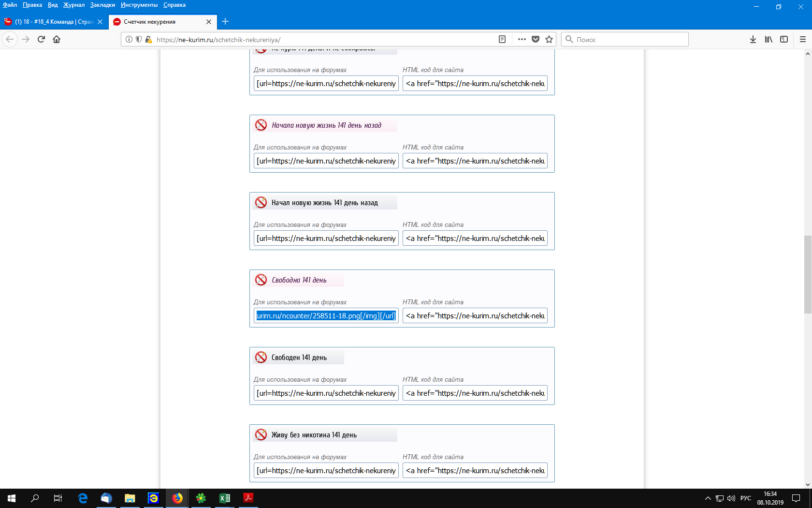Open the Справка menu
The width and height of the screenshot is (812, 508).
(174, 5)
